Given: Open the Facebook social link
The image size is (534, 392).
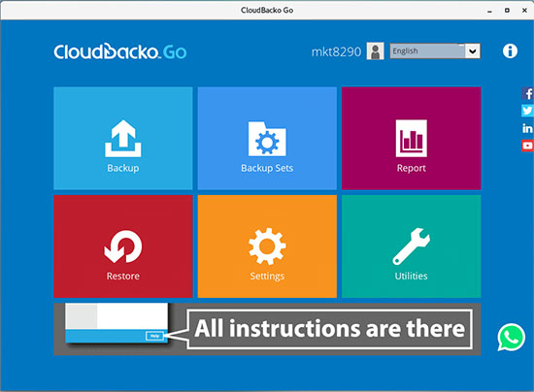Looking at the screenshot, I should [x=527, y=93].
